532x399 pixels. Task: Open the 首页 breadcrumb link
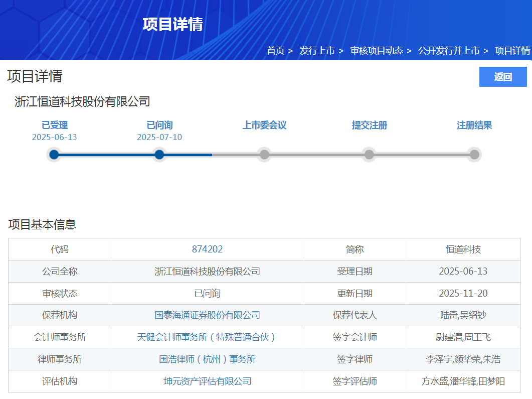275,51
